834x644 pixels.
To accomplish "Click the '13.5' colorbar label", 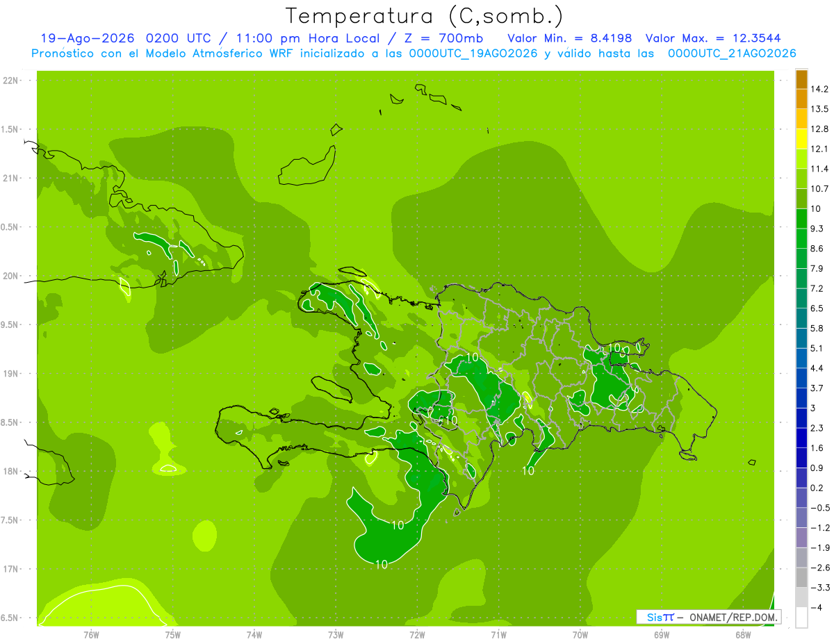I will tap(820, 109).
